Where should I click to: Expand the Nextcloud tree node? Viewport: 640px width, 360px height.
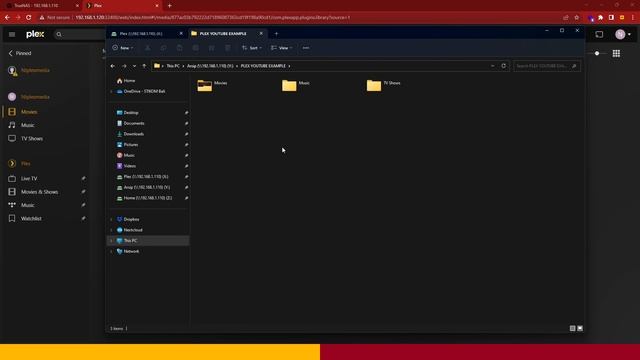(x=111, y=230)
